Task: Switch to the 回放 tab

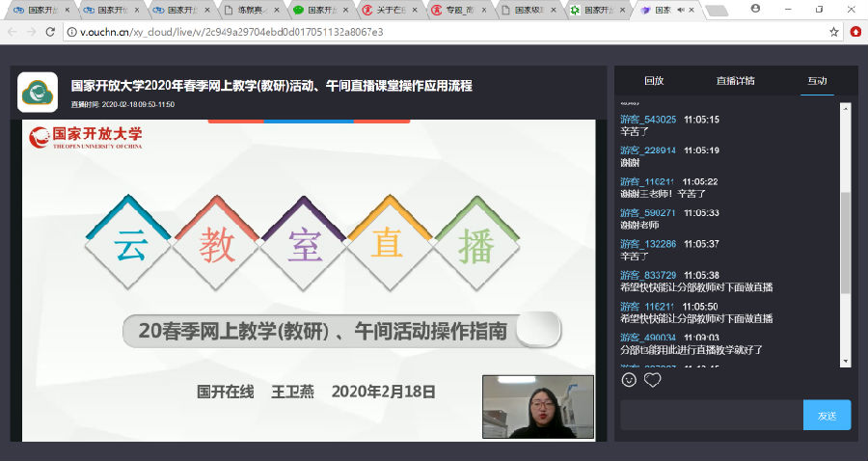Action: [x=654, y=81]
